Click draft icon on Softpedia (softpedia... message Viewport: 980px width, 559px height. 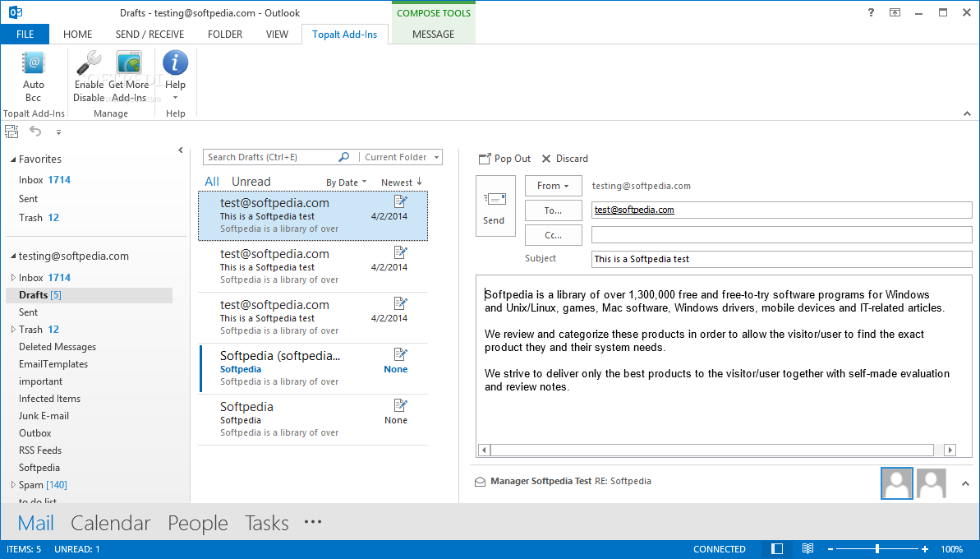click(x=401, y=354)
